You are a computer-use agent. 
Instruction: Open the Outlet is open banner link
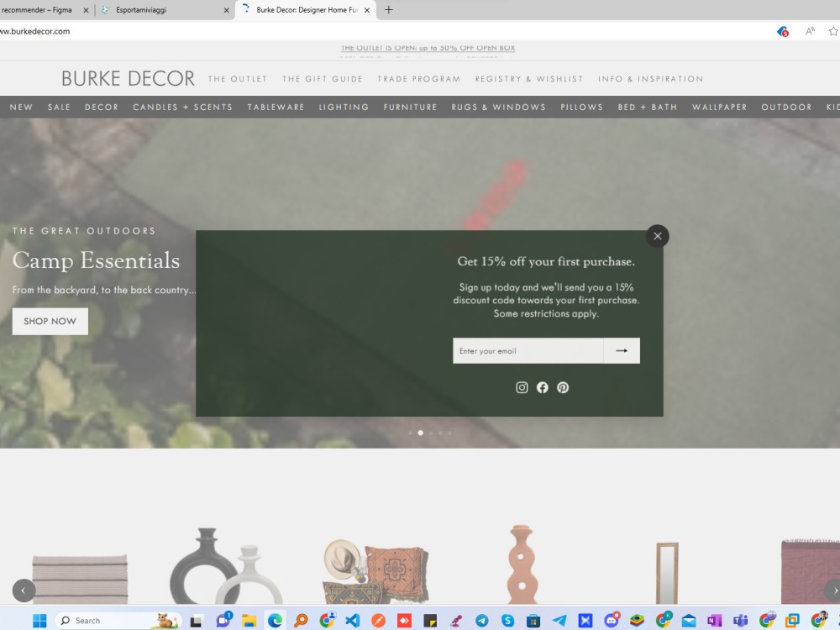pyautogui.click(x=428, y=48)
